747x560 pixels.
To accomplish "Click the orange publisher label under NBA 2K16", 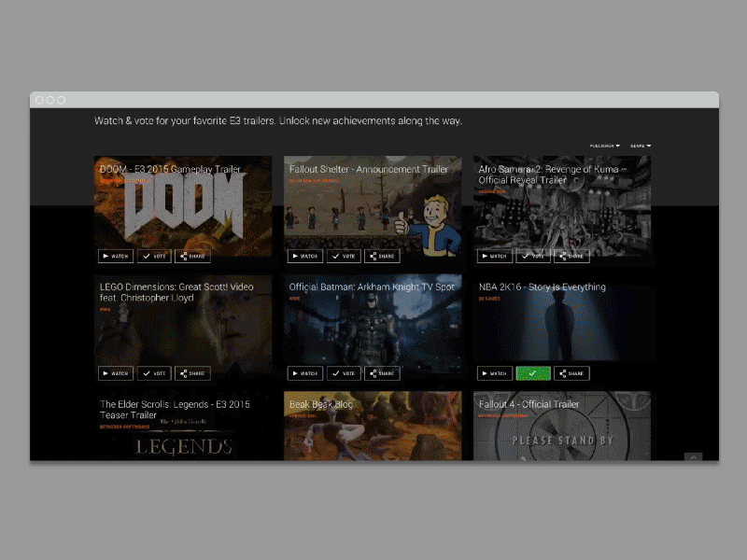I will [x=489, y=299].
